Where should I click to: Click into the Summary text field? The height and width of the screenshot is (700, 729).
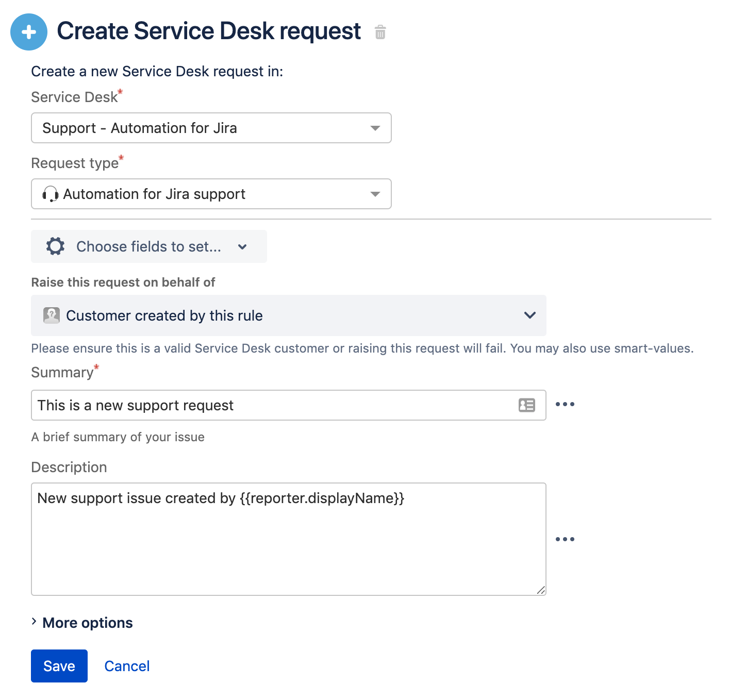point(273,405)
